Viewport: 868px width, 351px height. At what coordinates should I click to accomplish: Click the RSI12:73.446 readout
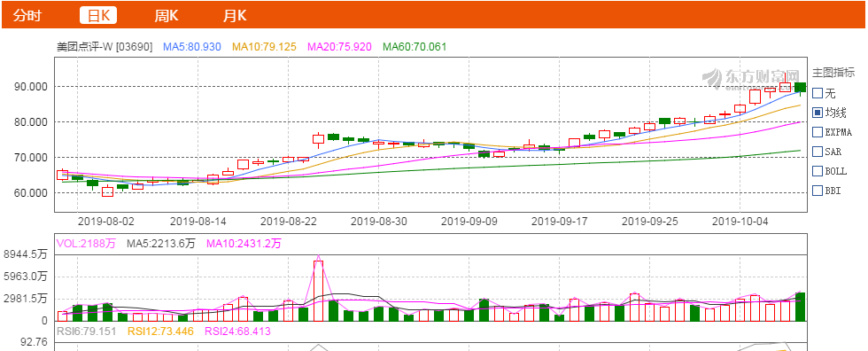pyautogui.click(x=161, y=331)
